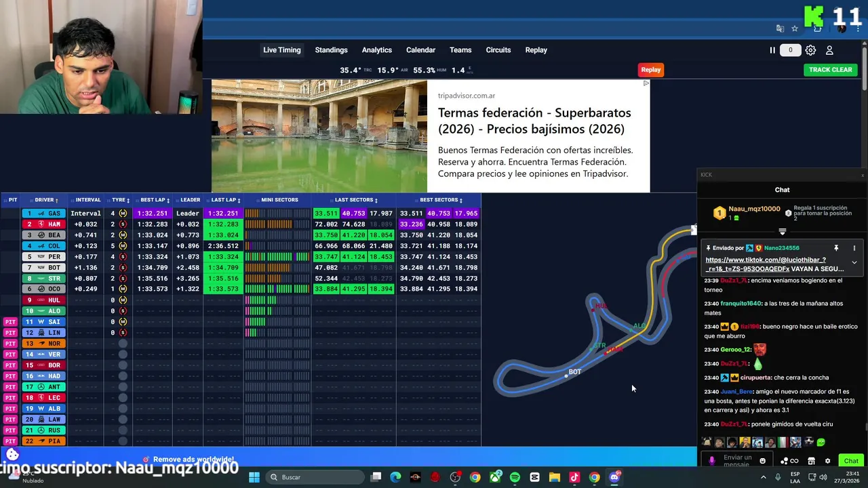Click the TRACK CLEAR status button
Image resolution: width=868 pixels, height=488 pixels.
(830, 70)
